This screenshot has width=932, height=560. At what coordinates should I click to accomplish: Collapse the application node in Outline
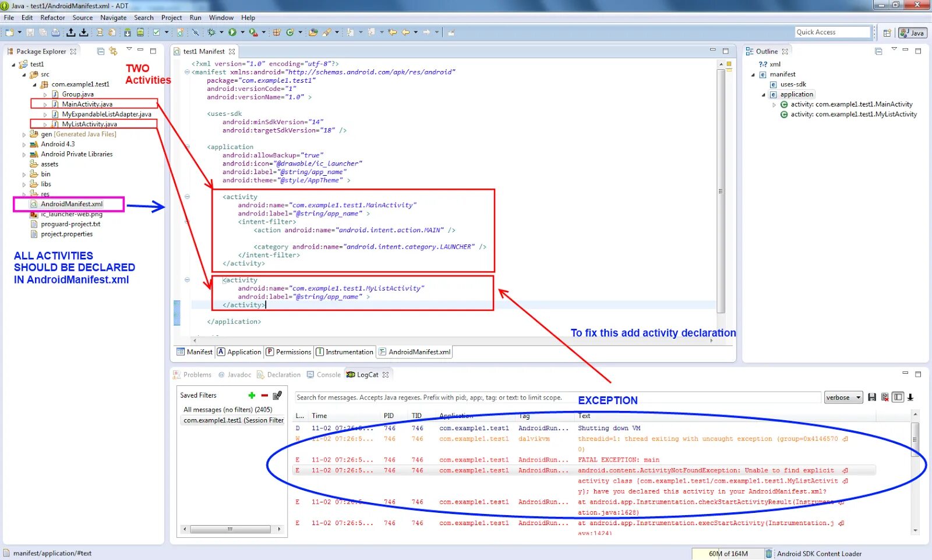pyautogui.click(x=764, y=95)
